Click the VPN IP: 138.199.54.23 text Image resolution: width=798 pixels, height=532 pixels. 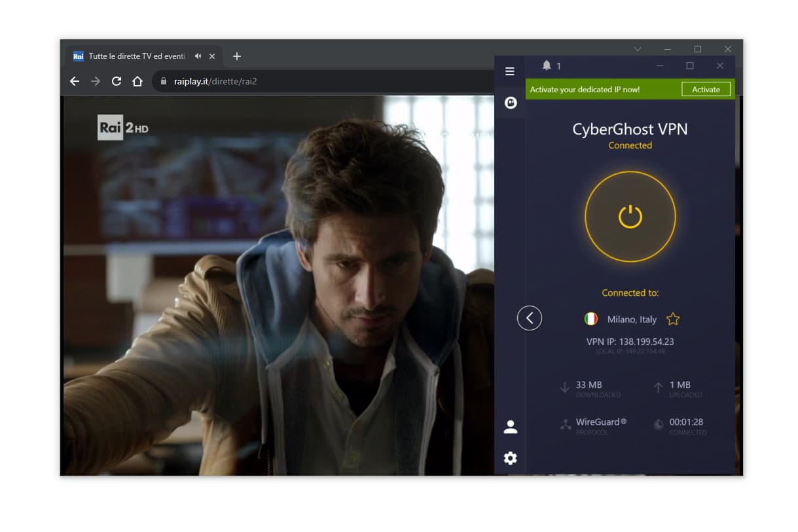pyautogui.click(x=630, y=342)
